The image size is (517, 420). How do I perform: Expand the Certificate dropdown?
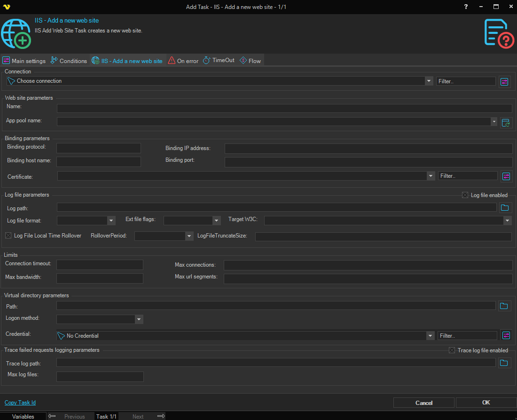(431, 176)
